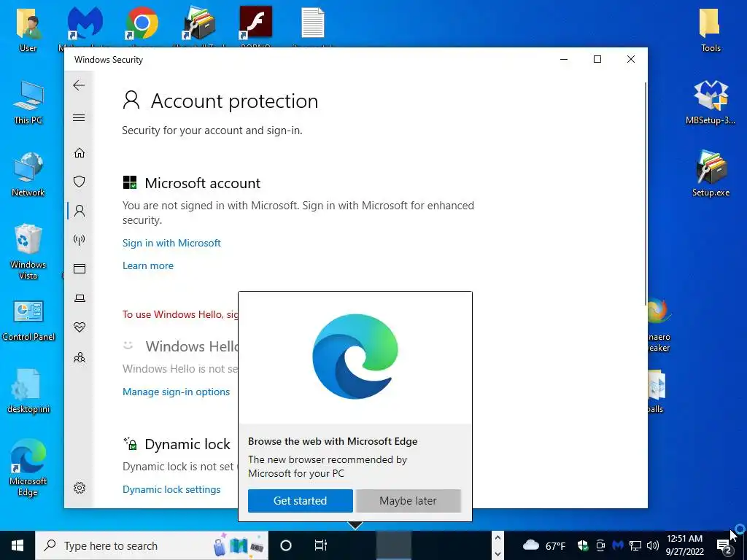
Task: Open the weather 67°F taskbar widget
Action: click(x=544, y=545)
